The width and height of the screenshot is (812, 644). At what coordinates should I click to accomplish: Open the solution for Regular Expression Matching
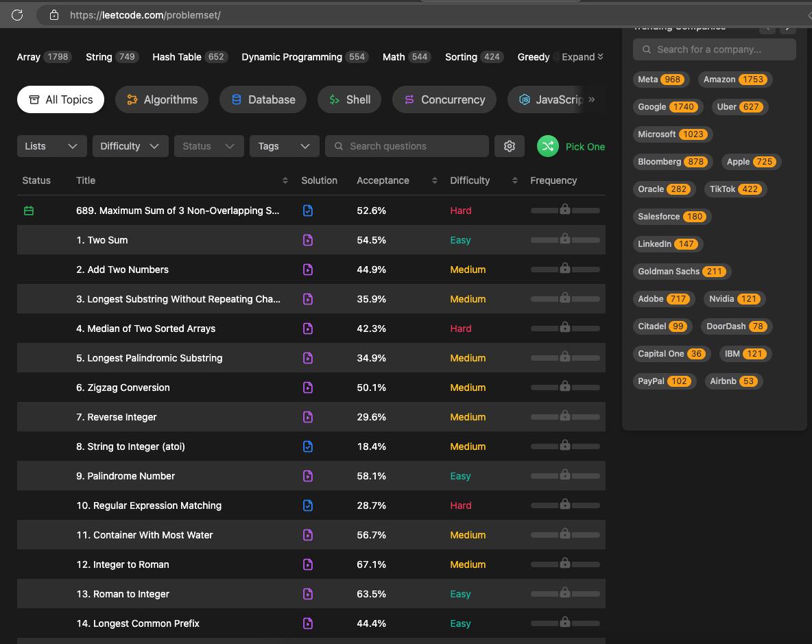(x=308, y=505)
